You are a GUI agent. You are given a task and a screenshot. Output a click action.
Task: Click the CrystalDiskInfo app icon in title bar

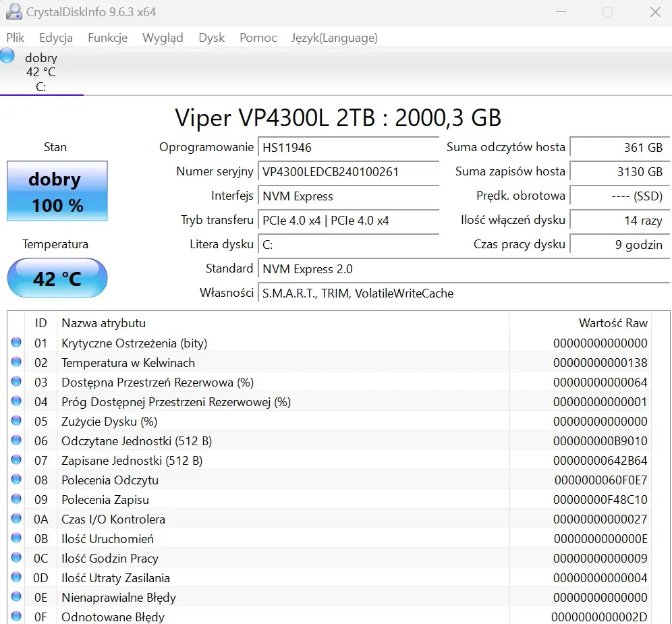coord(13,12)
